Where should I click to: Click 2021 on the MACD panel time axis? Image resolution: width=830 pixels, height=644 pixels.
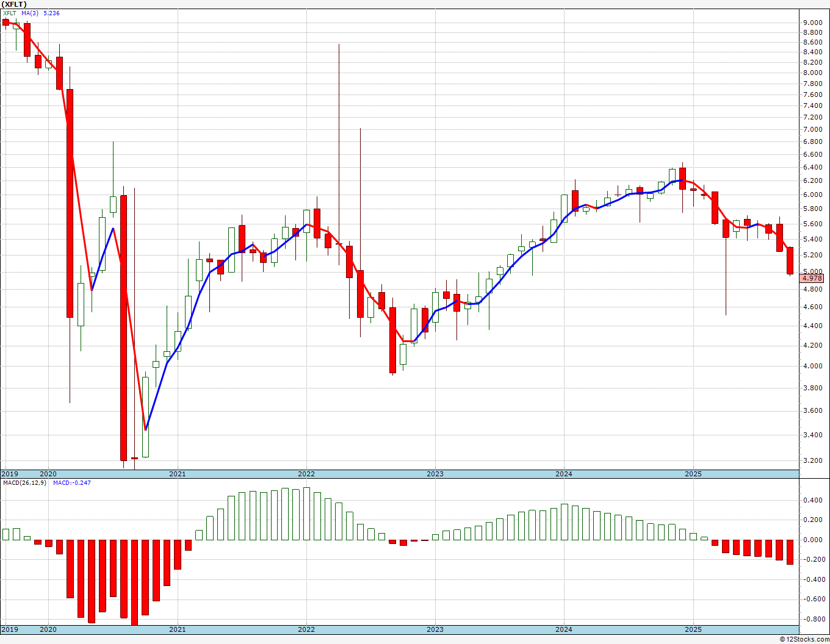[178, 629]
